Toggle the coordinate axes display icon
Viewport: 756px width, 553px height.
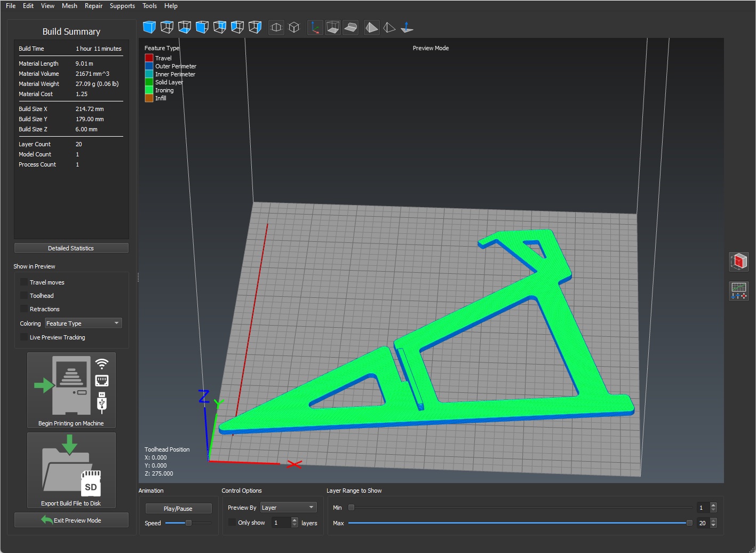[315, 27]
